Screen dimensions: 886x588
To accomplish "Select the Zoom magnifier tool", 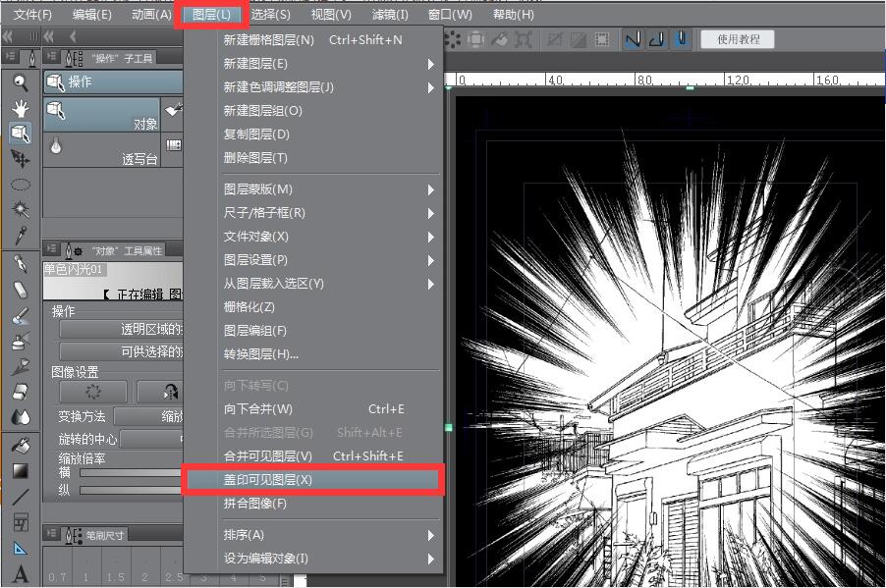I will pos(20,82).
